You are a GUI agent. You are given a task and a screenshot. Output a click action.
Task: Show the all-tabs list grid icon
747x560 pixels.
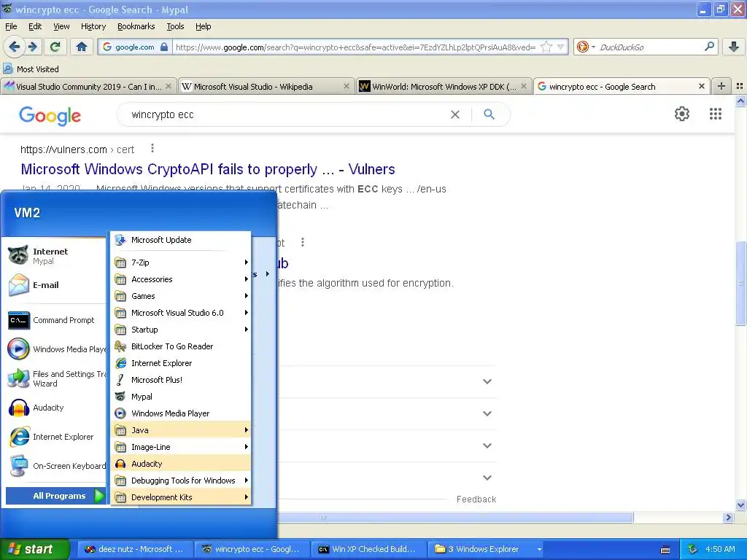pos(740,86)
